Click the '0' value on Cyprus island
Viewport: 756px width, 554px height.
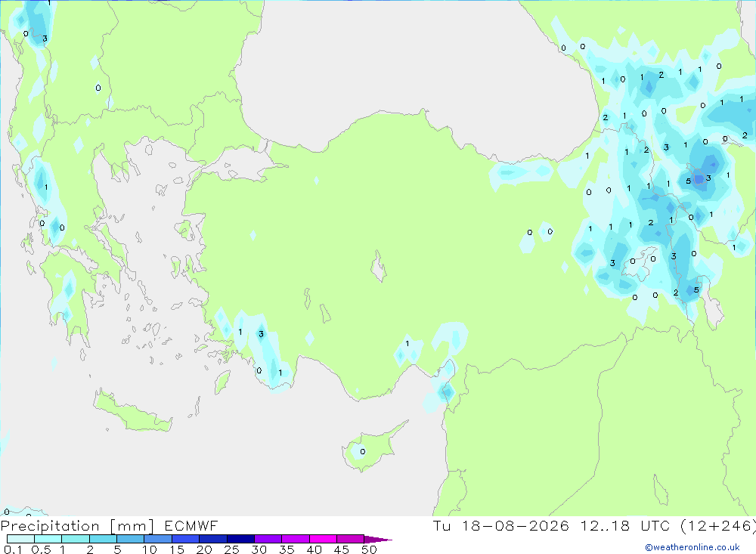(x=363, y=452)
